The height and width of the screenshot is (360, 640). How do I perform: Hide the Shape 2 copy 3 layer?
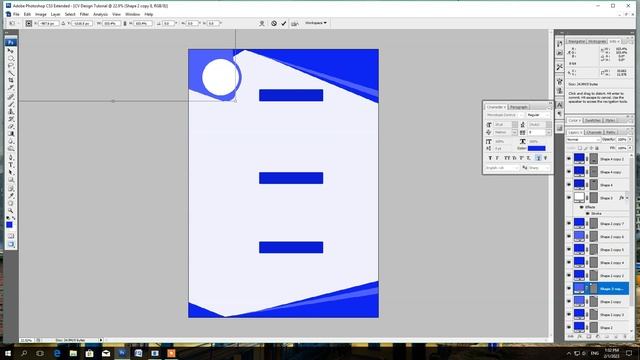[x=569, y=315]
